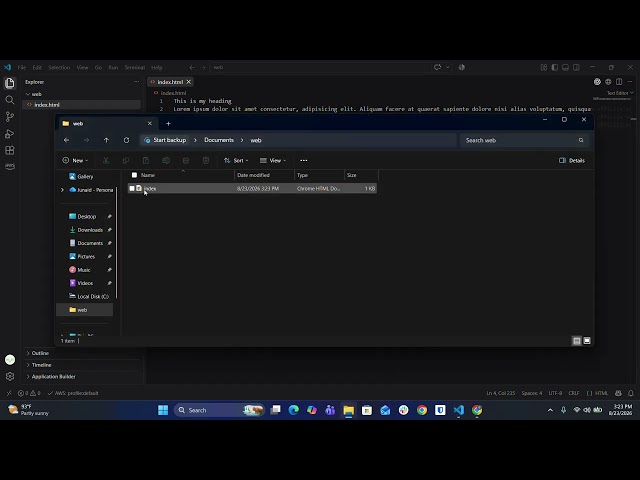
Task: Toggle VS Code primary sidebar visibility
Action: click(555, 67)
